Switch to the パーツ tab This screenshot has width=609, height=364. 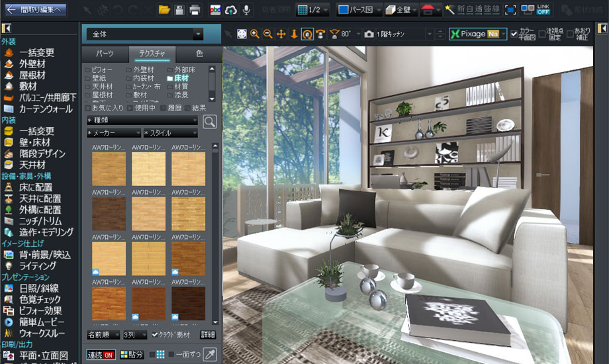tap(105, 53)
